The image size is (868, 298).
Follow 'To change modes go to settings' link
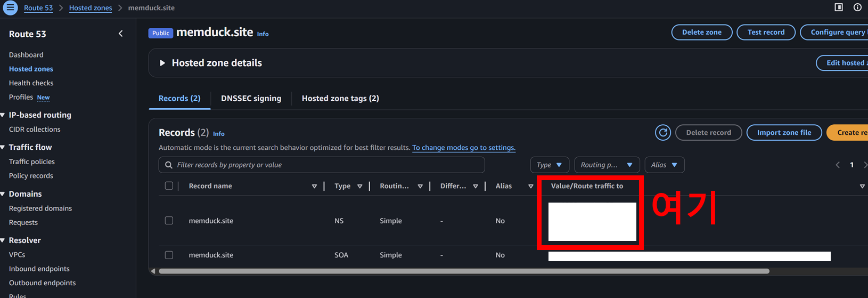pyautogui.click(x=464, y=148)
